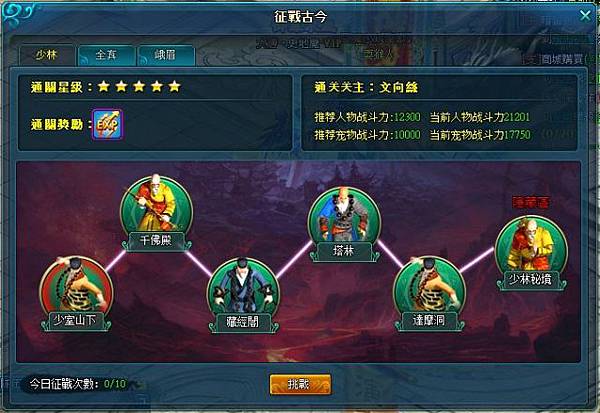Open the 少林秘境 hidden stage
This screenshot has height=413, width=600.
coord(531,253)
